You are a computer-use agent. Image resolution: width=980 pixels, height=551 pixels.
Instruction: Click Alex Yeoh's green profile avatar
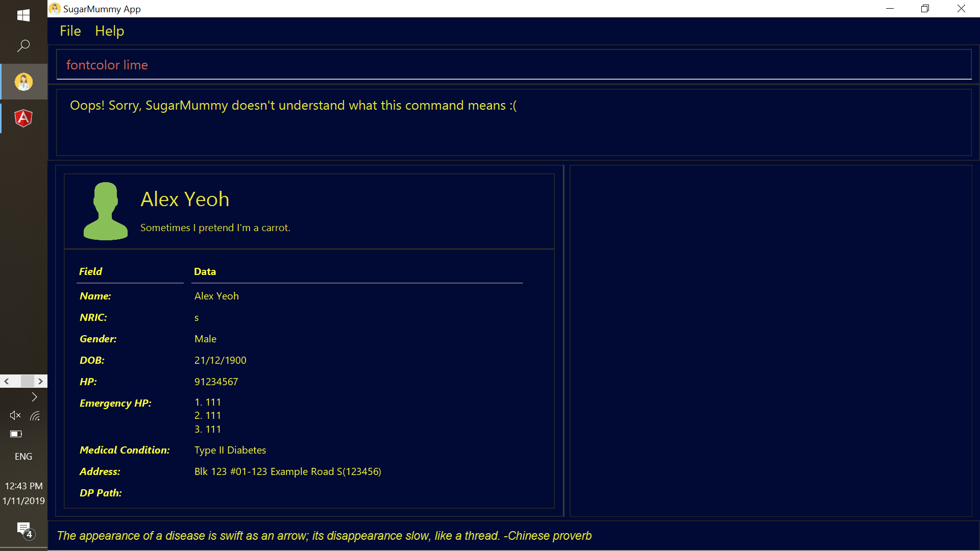[105, 211]
